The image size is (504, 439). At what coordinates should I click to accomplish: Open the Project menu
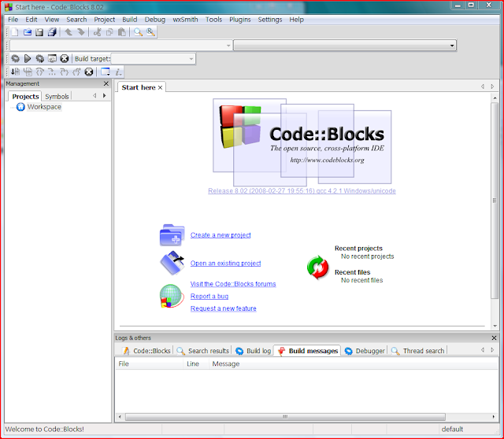pos(104,20)
